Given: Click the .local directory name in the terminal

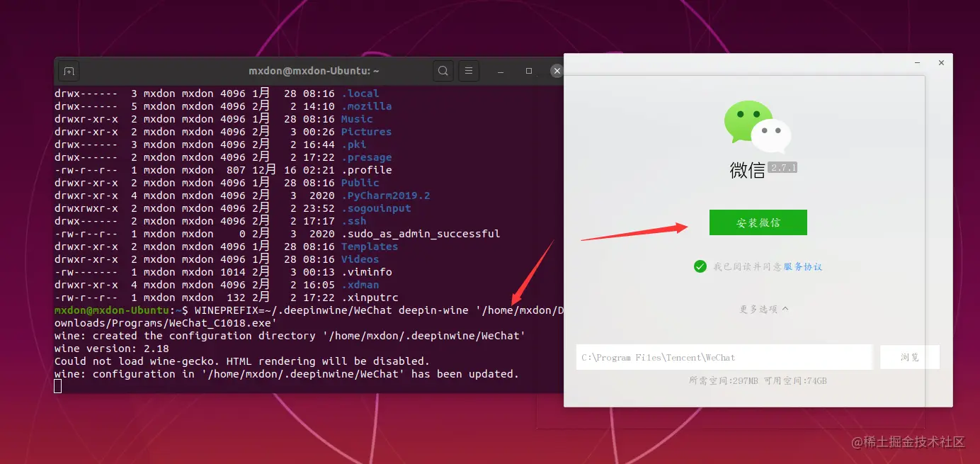Looking at the screenshot, I should tap(360, 94).
